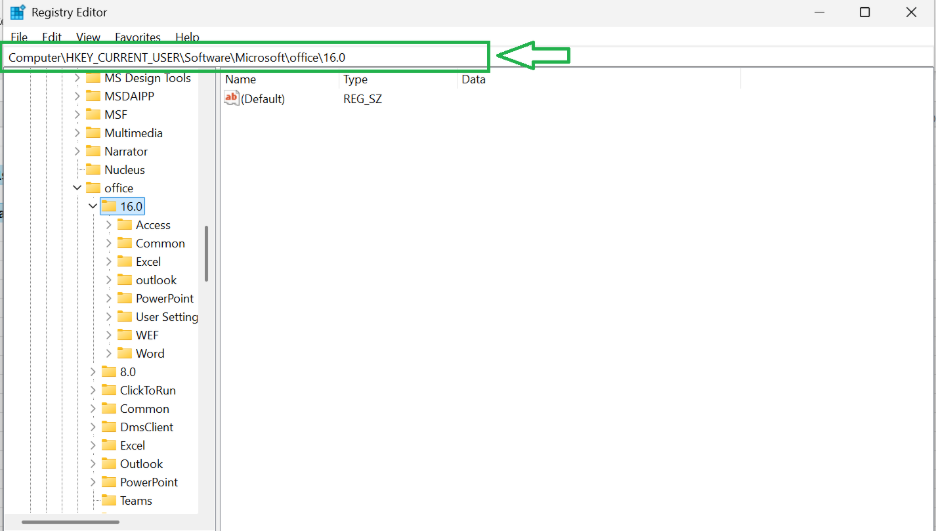This screenshot has height=531, width=936.
Task: Expand the Narrator key
Action: (x=77, y=152)
